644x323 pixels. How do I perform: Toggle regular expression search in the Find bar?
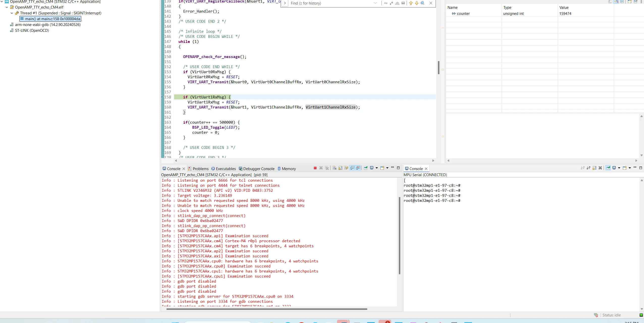click(x=391, y=3)
